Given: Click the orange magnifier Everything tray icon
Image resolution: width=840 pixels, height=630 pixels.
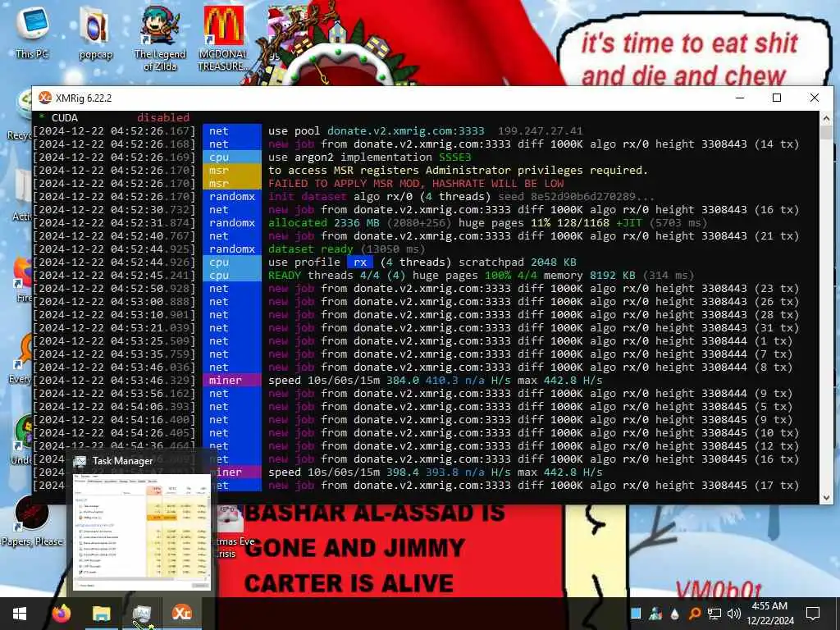Looking at the screenshot, I should (x=694, y=614).
